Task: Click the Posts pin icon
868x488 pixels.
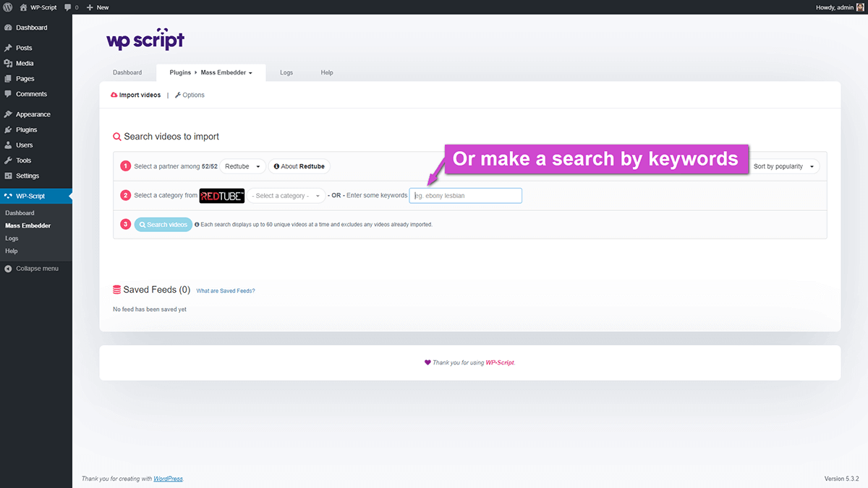Action: point(8,48)
